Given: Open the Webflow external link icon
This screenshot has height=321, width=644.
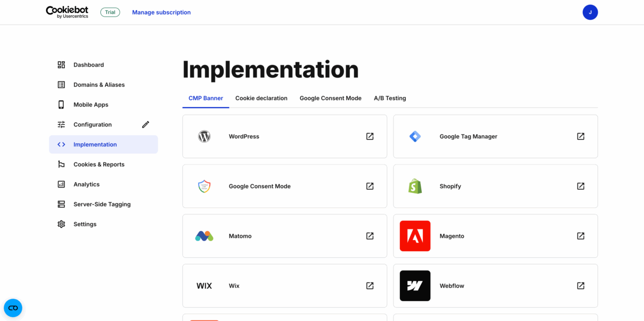Looking at the screenshot, I should (581, 286).
